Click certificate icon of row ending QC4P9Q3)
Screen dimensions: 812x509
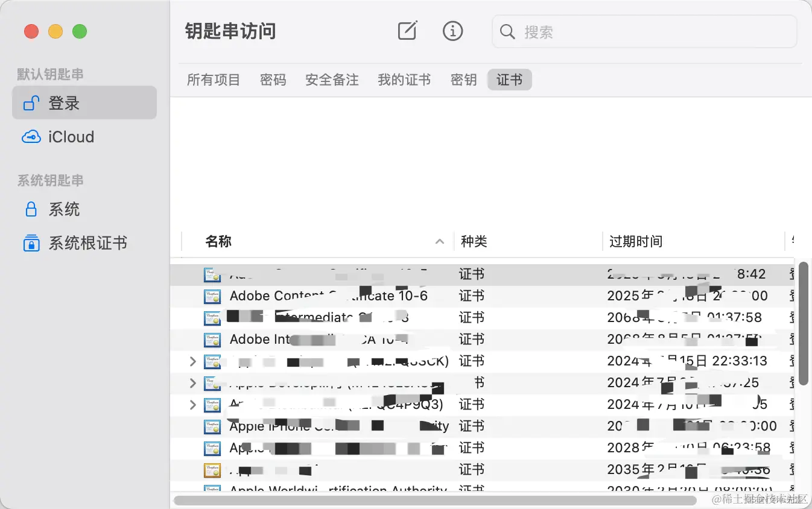pos(212,405)
